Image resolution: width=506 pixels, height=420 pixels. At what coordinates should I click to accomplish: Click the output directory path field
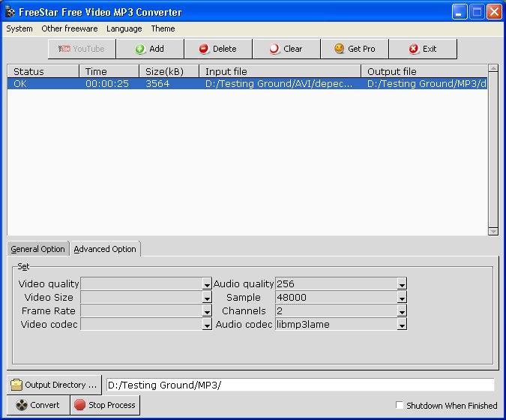point(300,385)
